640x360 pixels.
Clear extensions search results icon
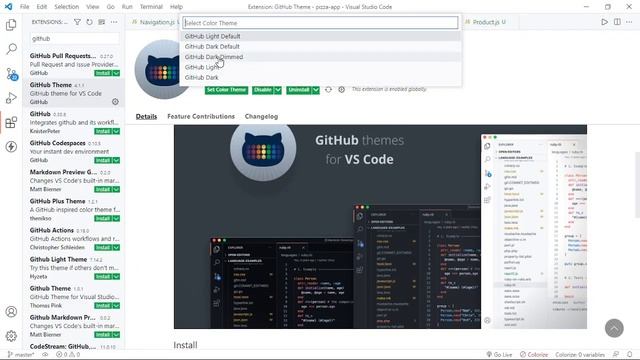click(x=102, y=22)
